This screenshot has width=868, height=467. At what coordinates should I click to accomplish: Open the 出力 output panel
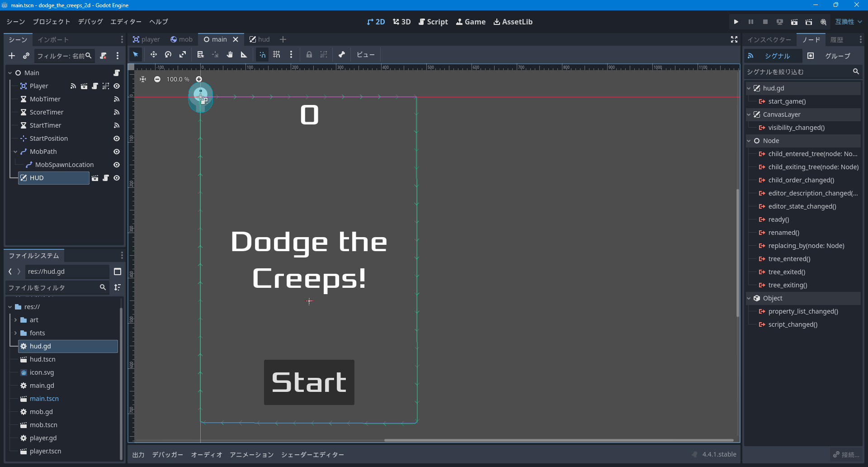pyautogui.click(x=138, y=454)
